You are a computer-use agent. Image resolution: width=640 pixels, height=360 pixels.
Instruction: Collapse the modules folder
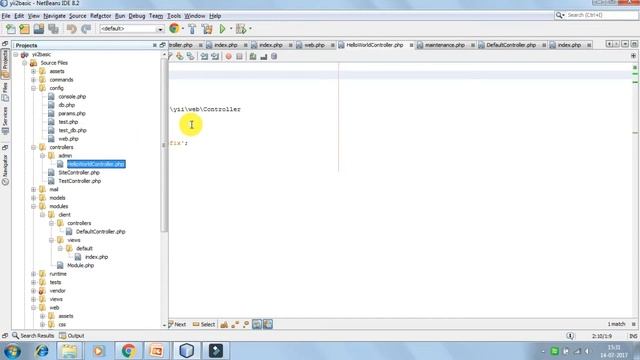tap(33, 207)
